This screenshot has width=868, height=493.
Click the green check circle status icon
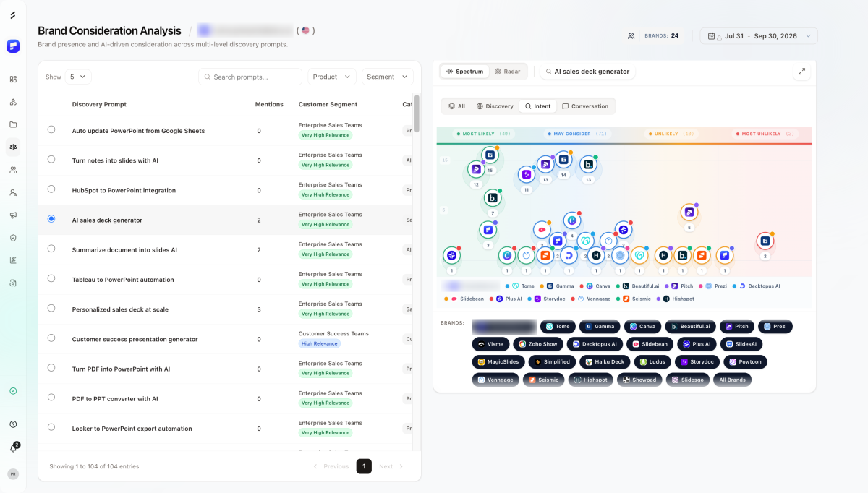(x=13, y=391)
